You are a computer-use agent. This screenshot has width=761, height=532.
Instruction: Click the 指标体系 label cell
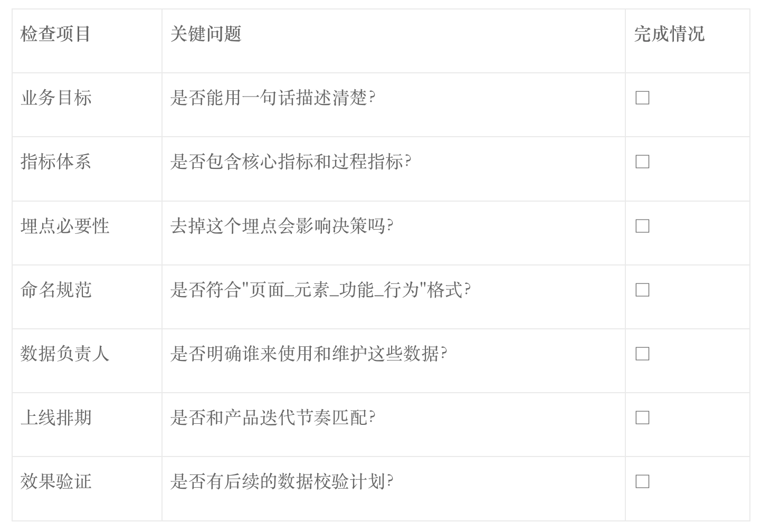point(56,162)
